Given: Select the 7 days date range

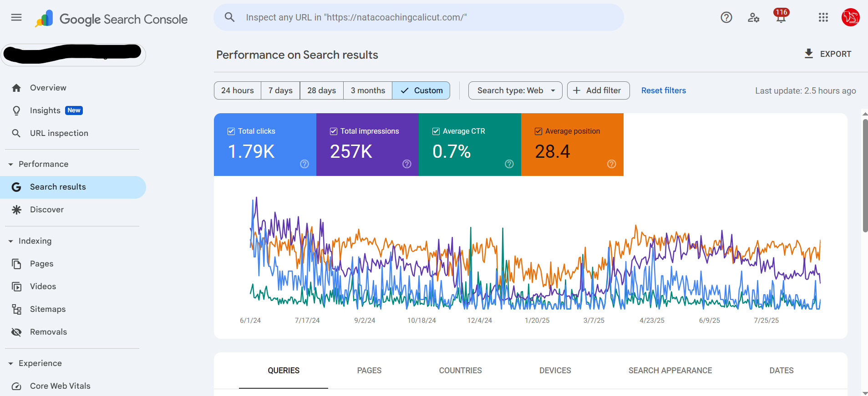Looking at the screenshot, I should point(280,90).
